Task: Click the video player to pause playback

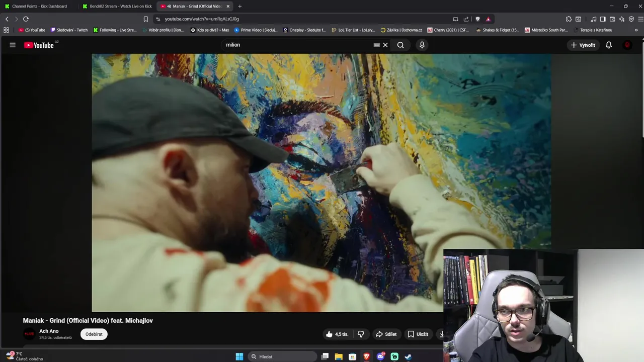Action: coord(321,183)
